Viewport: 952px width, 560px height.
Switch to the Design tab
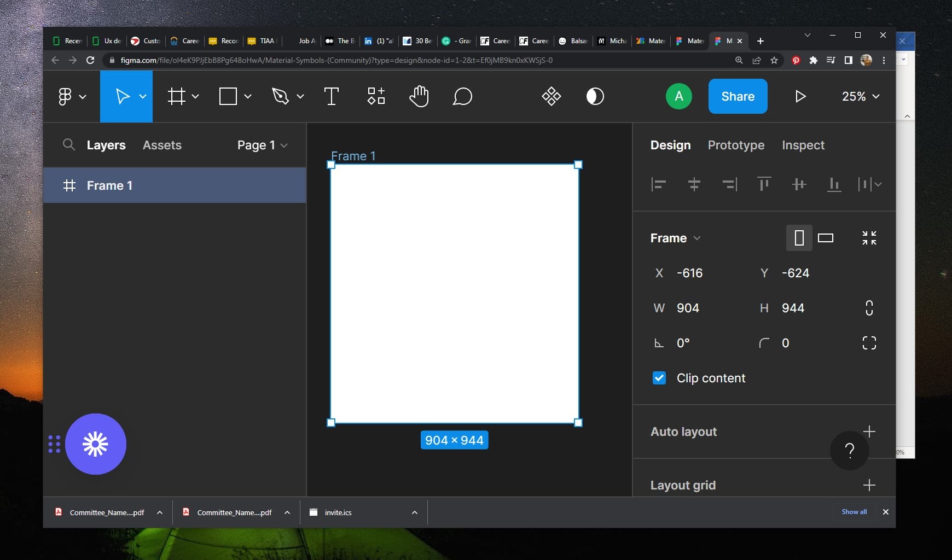[x=670, y=145]
